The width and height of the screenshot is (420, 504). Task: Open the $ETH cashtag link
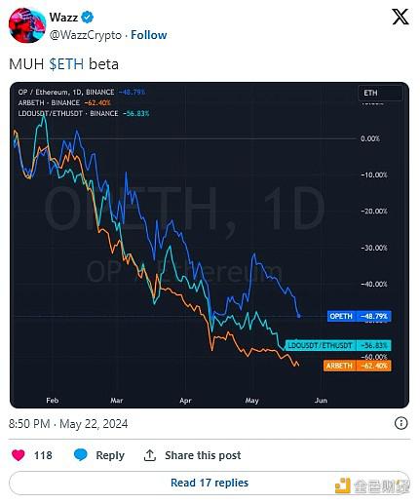click(66, 64)
